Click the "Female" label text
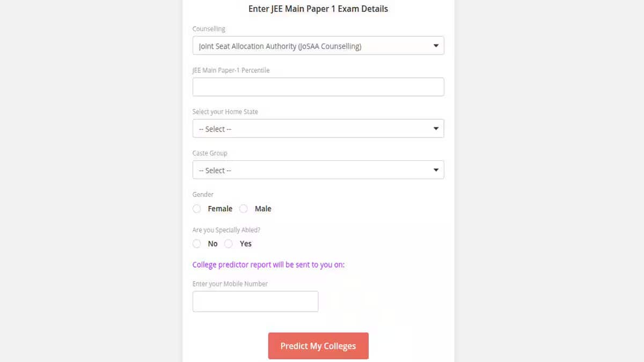The width and height of the screenshot is (644, 362). (220, 209)
